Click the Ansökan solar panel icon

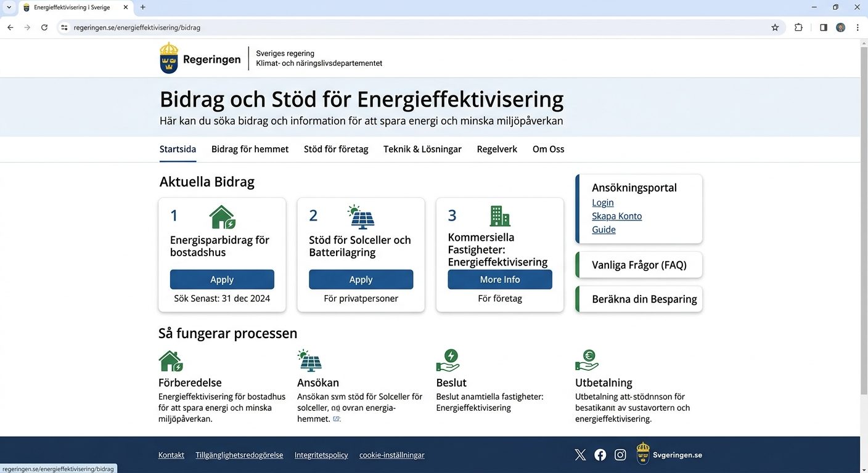point(309,361)
